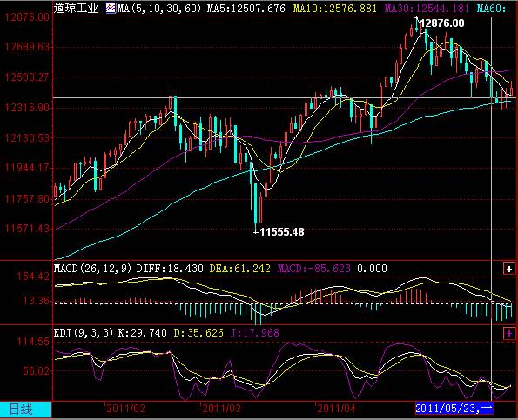The height and width of the screenshot is (420, 518).
Task: Select the 12876.00 high price marker
Action: coord(442,23)
